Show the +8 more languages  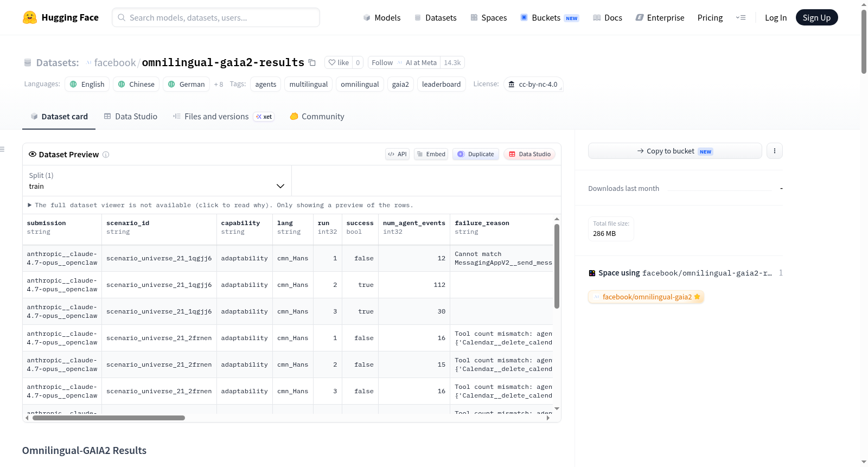tap(219, 84)
